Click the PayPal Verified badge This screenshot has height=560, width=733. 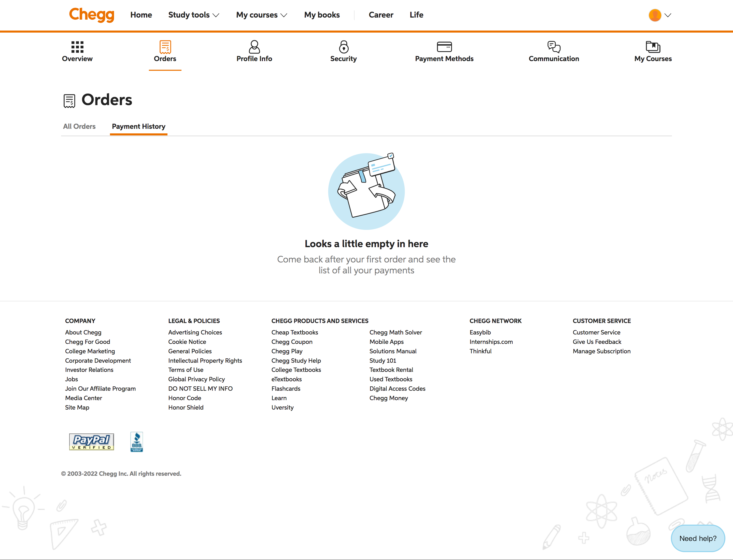92,442
